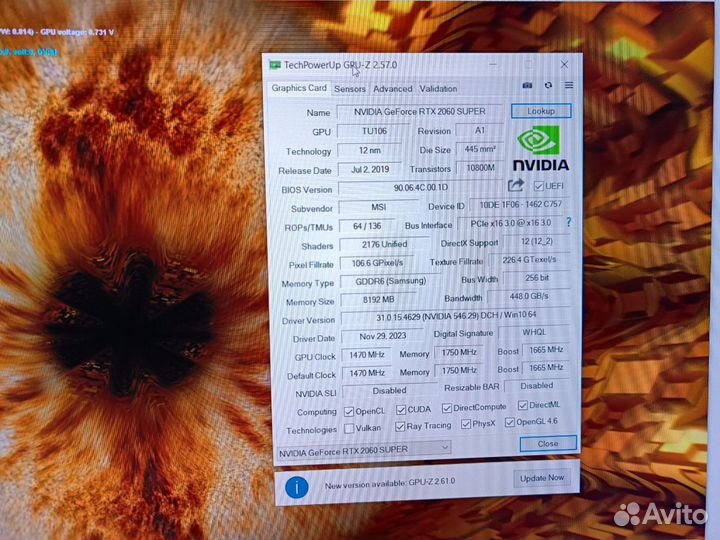The width and height of the screenshot is (720, 540).
Task: Click the Default Clock row's Boost 1665 MHz field
Action: (x=546, y=368)
